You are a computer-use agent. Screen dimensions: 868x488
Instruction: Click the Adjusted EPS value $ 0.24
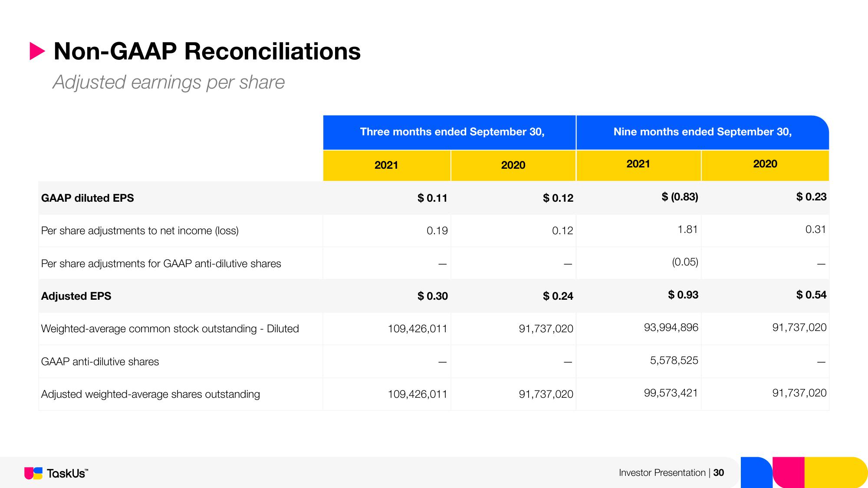coord(558,296)
